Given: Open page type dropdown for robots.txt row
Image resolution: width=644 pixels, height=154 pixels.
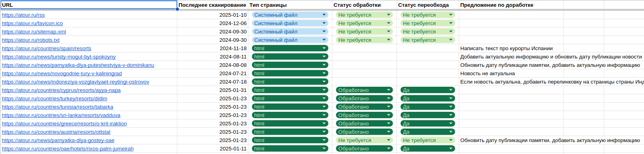Looking at the screenshot, I should [290, 40].
